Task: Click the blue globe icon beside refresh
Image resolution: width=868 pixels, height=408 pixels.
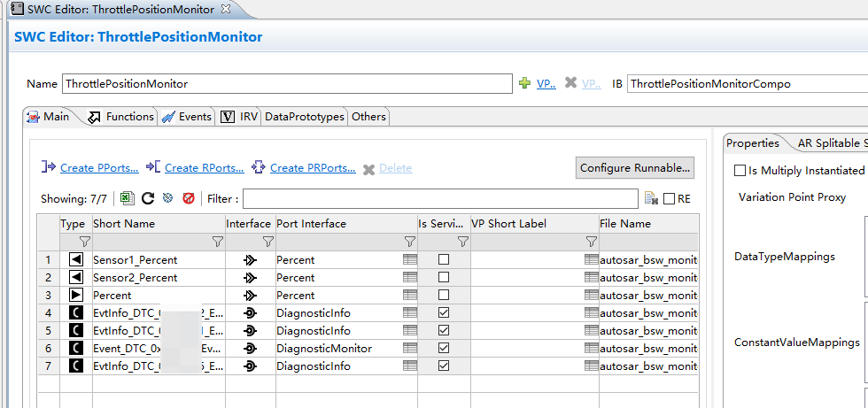Action: (x=167, y=198)
